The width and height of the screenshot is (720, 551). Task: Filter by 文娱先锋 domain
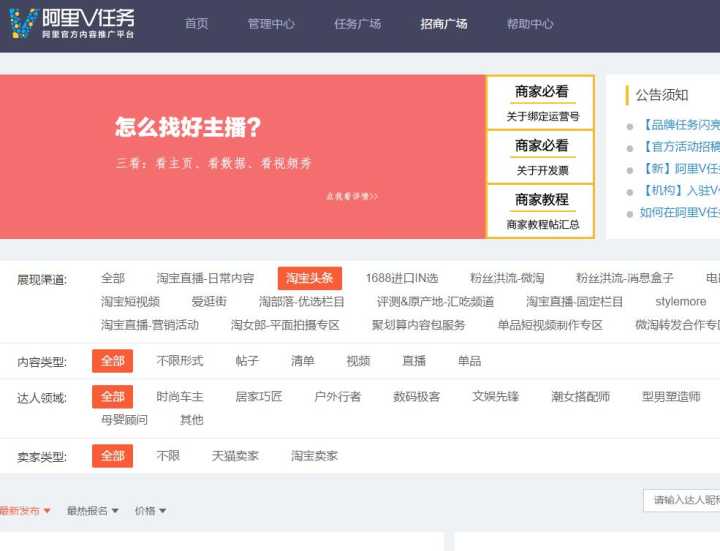click(495, 397)
